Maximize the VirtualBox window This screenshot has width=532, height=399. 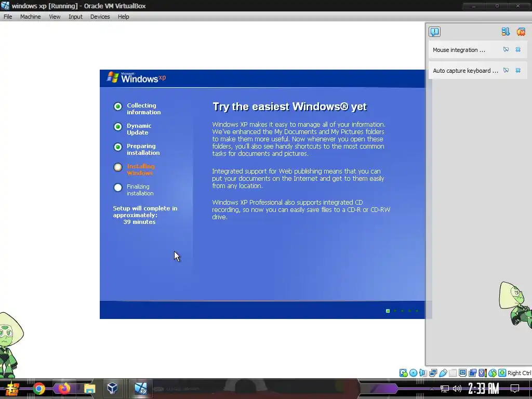(x=497, y=6)
